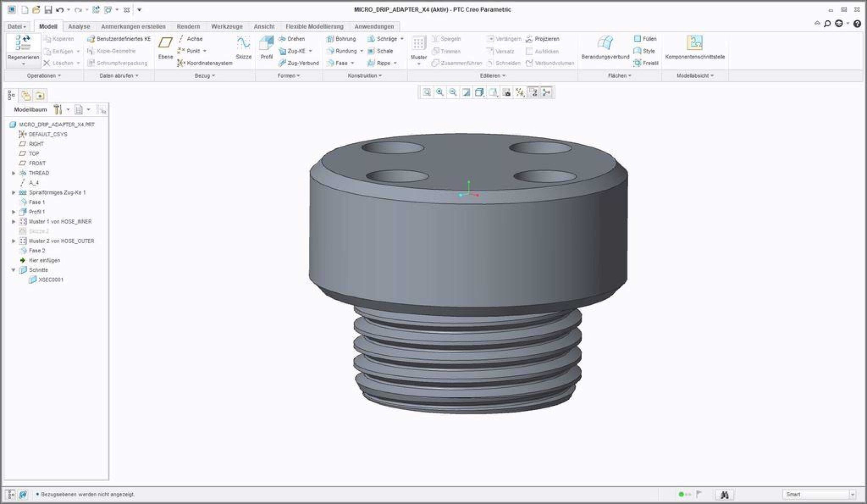Viewport: 867px width, 504px height.
Task: Collapse the Schnitte node
Action: tap(14, 270)
